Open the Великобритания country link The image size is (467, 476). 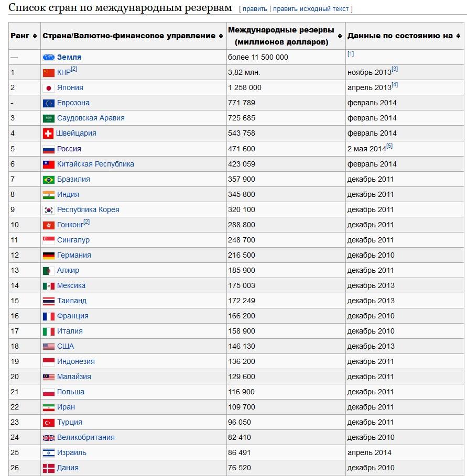pos(85,437)
